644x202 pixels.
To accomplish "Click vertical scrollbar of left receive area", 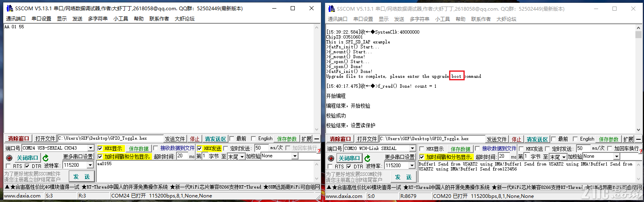I will tap(316, 78).
